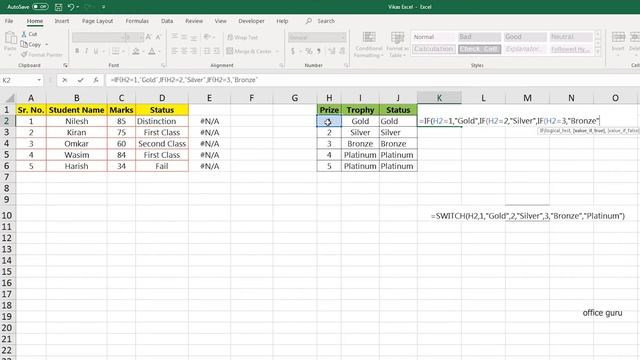Apply the Bad cell style
The width and height of the screenshot is (640, 360).
point(479,37)
